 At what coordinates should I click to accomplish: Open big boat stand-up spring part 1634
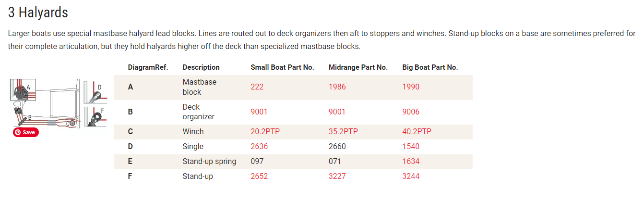point(411,162)
